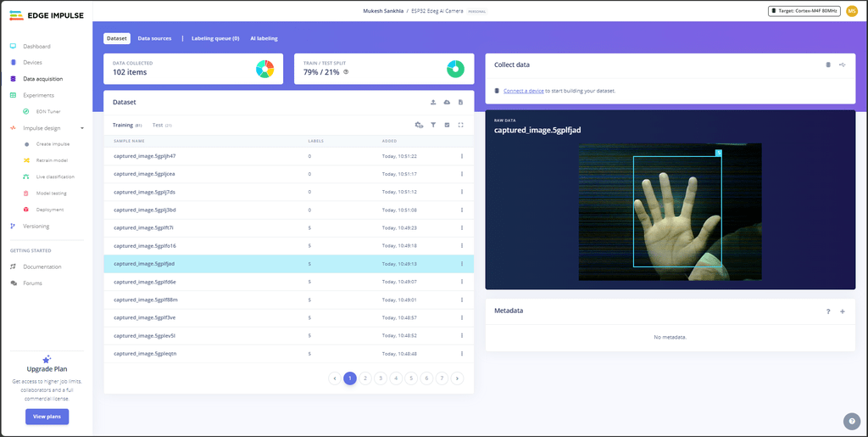Click the Connect a device link

(x=523, y=91)
